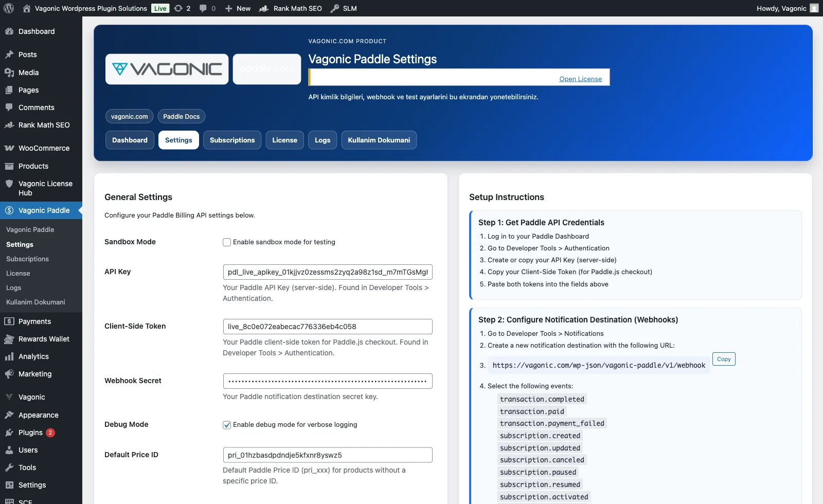The width and height of the screenshot is (823, 504).
Task: Enable sandbox mode for testing checkbox
Action: 227,242
